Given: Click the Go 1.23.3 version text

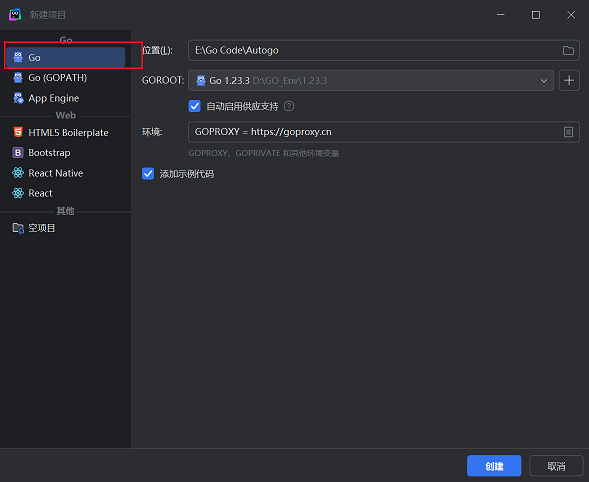Looking at the screenshot, I should tap(229, 80).
